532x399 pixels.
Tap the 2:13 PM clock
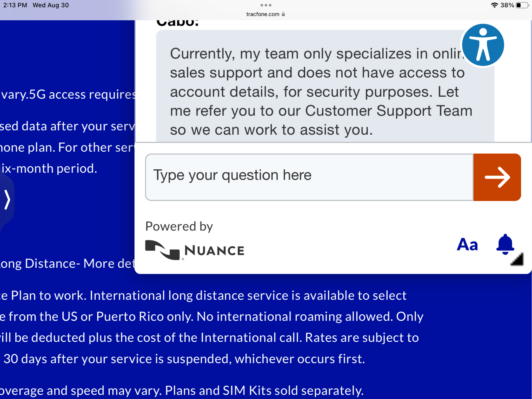(15, 5)
